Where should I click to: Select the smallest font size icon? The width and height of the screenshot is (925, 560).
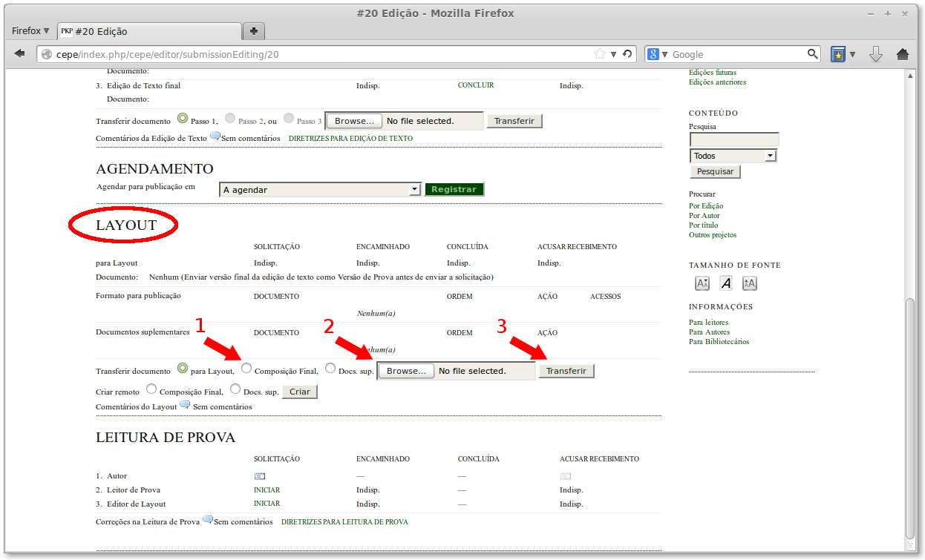(x=702, y=283)
